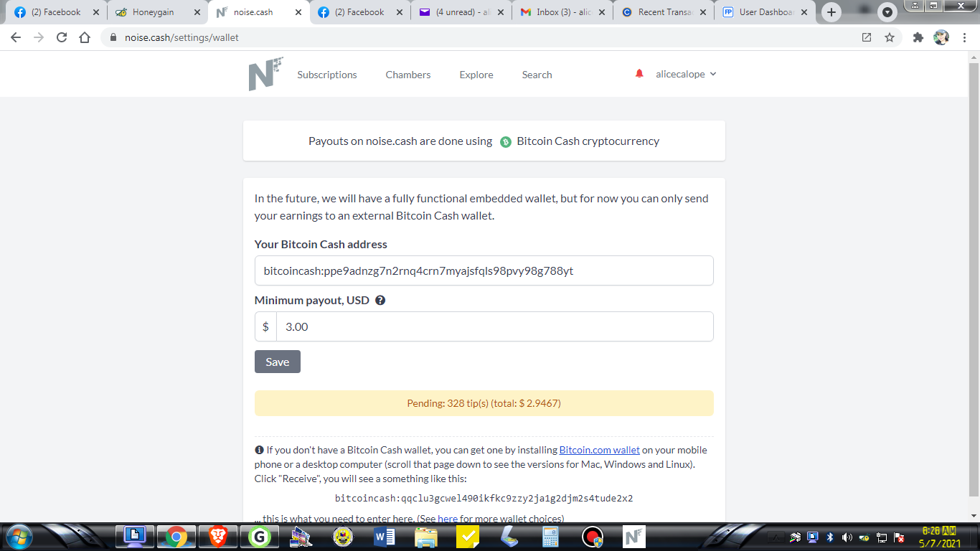Switch to the 4 unread mail tab
Viewport: 980px width, 551px height.
point(461,12)
